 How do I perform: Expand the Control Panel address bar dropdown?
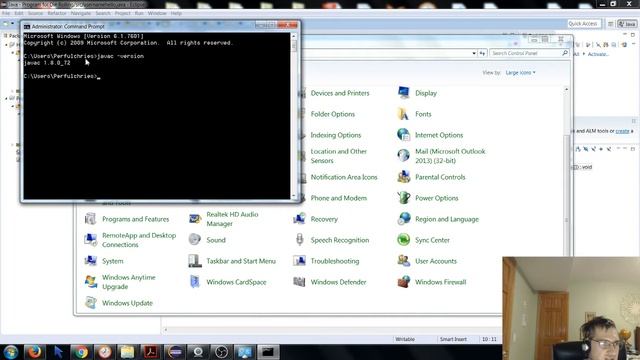click(x=474, y=53)
